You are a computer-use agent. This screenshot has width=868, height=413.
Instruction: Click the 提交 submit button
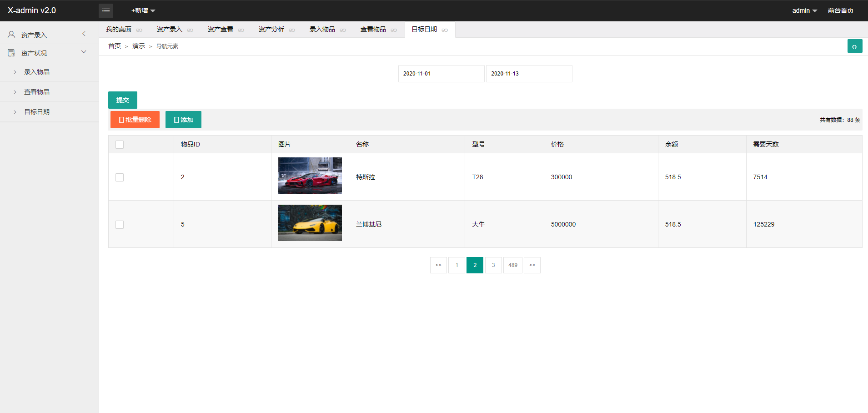tap(123, 100)
